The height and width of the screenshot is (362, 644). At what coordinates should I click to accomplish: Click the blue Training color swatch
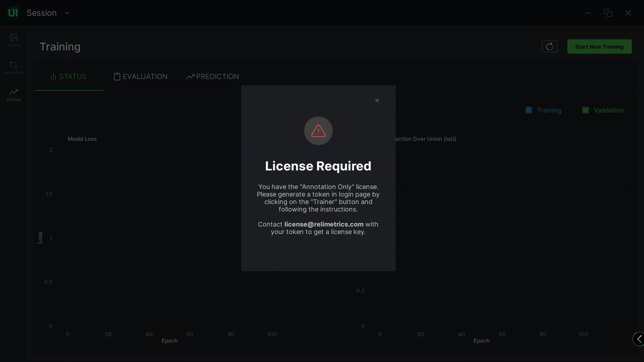[x=529, y=110]
